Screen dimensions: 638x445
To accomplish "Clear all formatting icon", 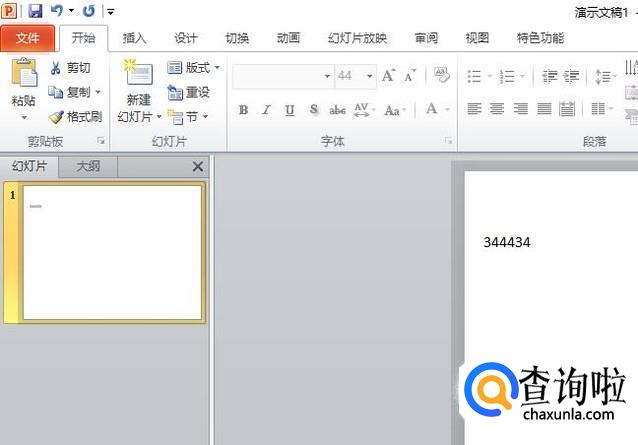I will [442, 75].
